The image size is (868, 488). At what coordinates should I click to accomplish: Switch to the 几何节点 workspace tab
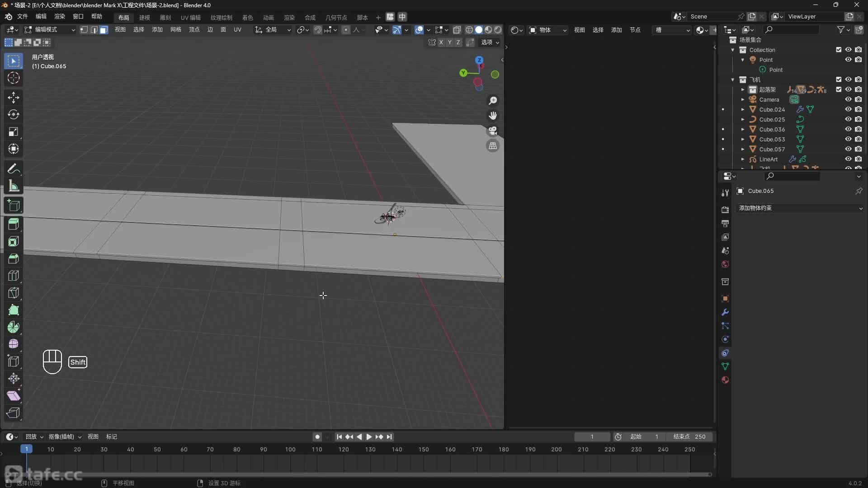click(336, 18)
